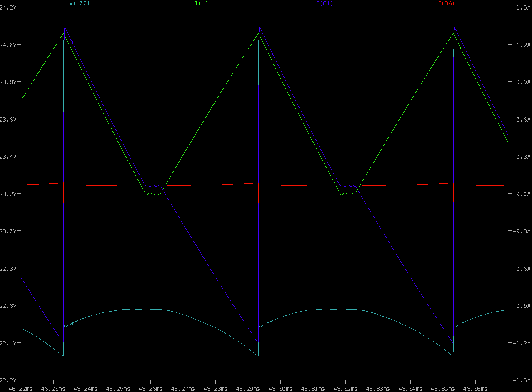Image resolution: width=532 pixels, height=392 pixels.
Task: Click the 0.0A right axis label
Action: pyautogui.click(x=523, y=194)
